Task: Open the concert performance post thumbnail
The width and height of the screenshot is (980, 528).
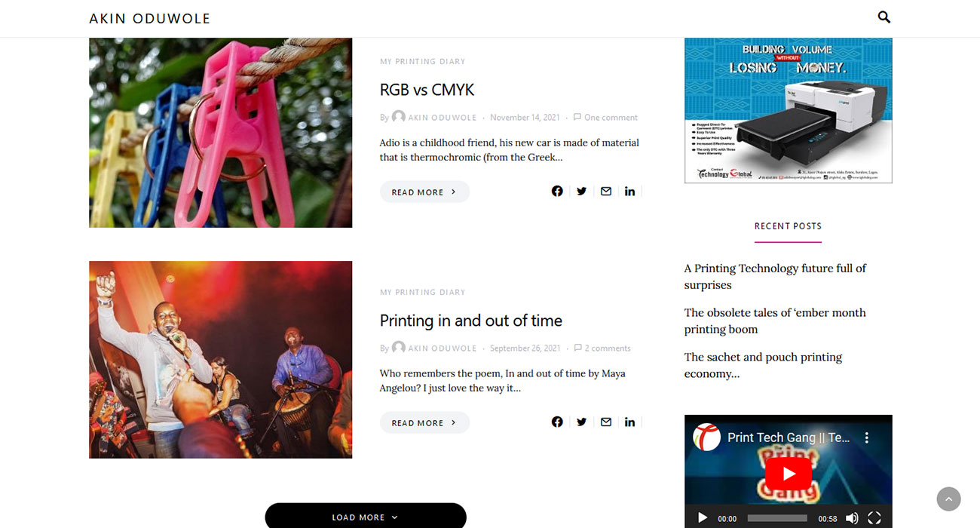Action: point(221,360)
